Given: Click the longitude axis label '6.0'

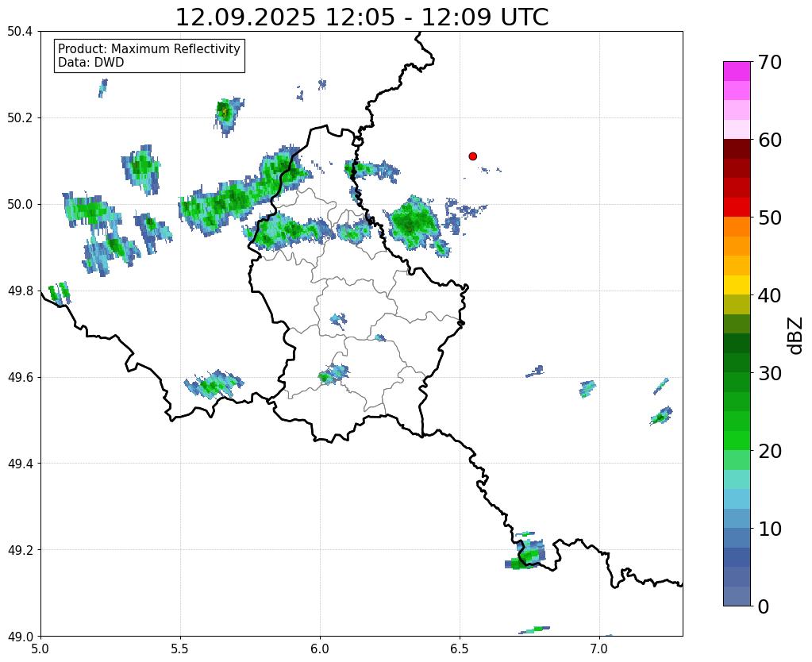Looking at the screenshot, I should [x=320, y=649].
